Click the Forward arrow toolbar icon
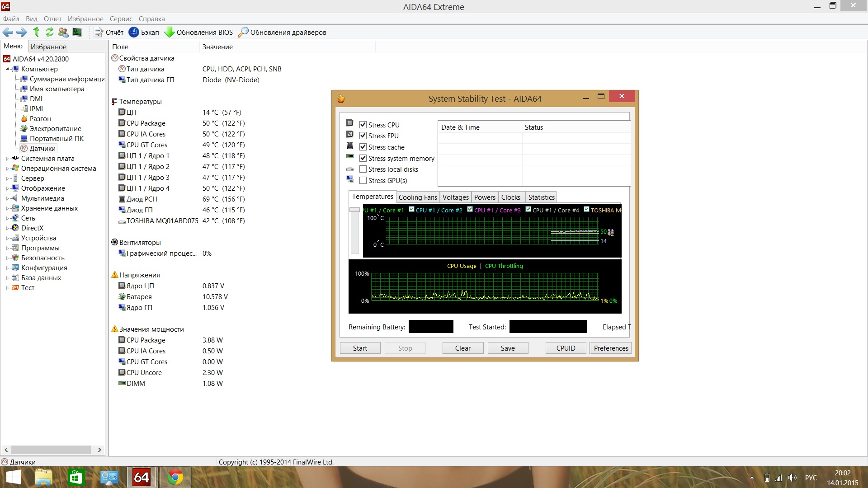This screenshot has height=488, width=868. click(x=21, y=32)
